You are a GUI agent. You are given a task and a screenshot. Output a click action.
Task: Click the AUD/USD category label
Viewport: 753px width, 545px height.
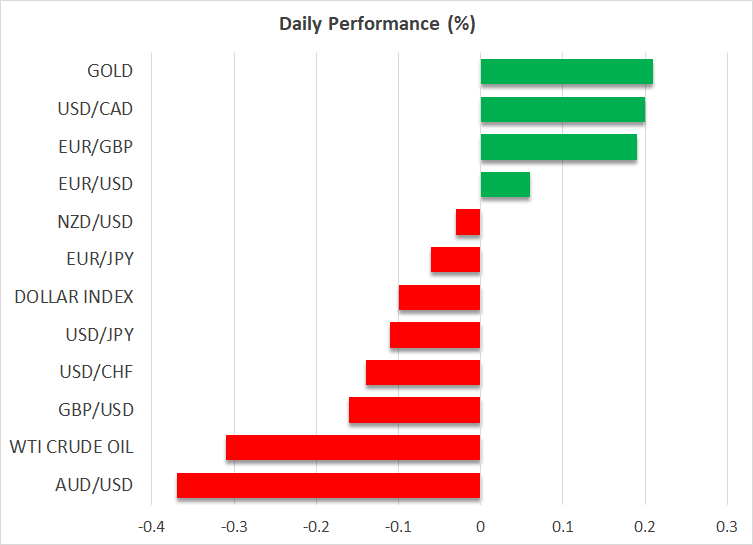click(x=96, y=485)
